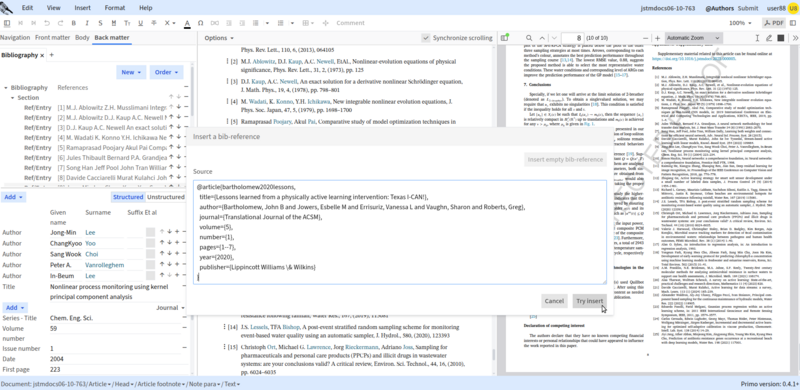Toggle bold formatting in toolbar
Viewport: 800px width, 390px height.
click(x=74, y=23)
